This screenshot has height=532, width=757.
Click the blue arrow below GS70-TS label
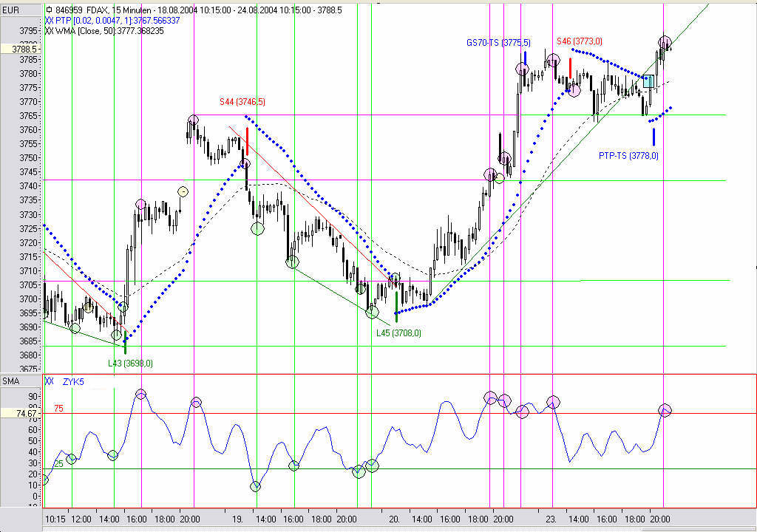point(525,58)
